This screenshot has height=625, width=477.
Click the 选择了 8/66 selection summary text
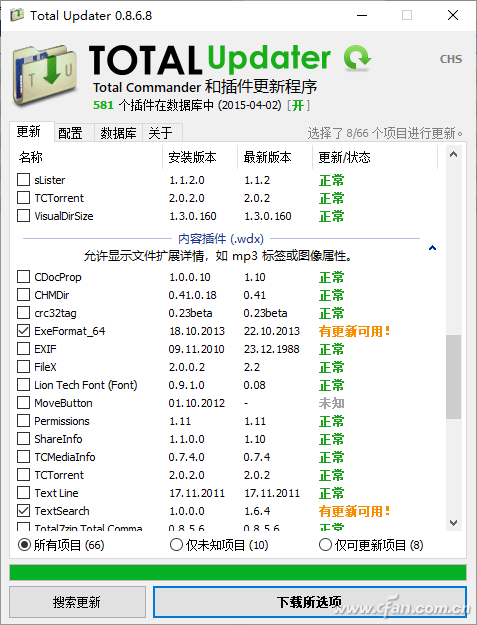point(385,133)
